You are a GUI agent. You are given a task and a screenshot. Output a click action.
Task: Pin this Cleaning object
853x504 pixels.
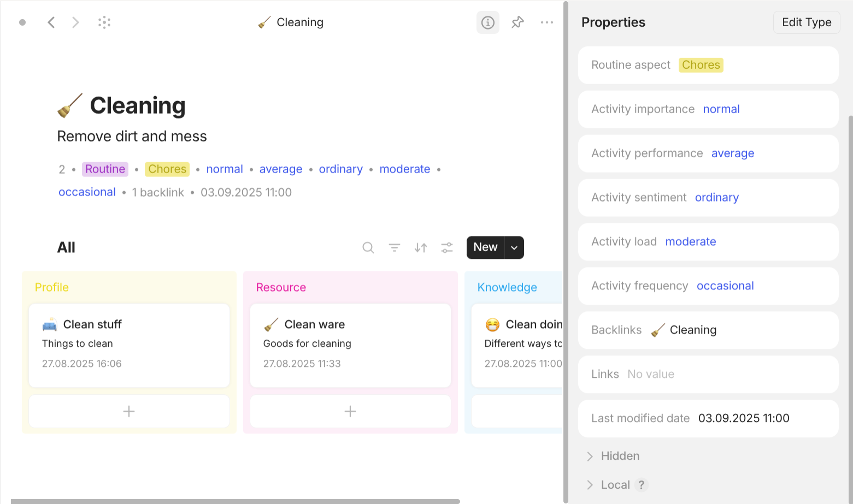coord(517,22)
